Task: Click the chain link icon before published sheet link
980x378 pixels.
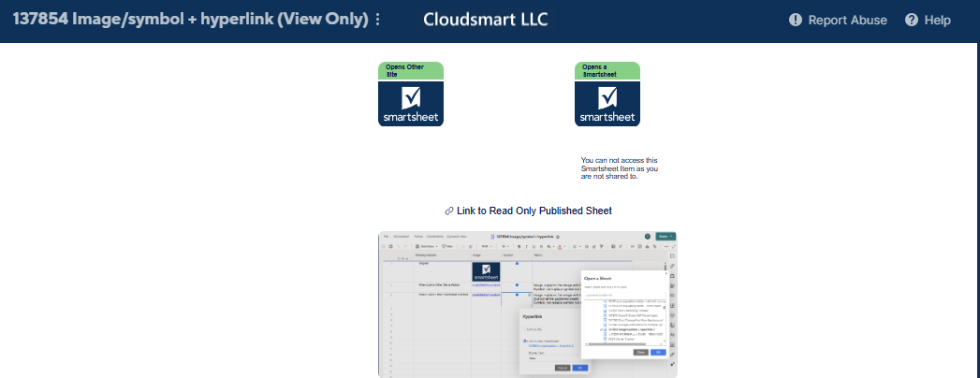Action: tap(448, 211)
